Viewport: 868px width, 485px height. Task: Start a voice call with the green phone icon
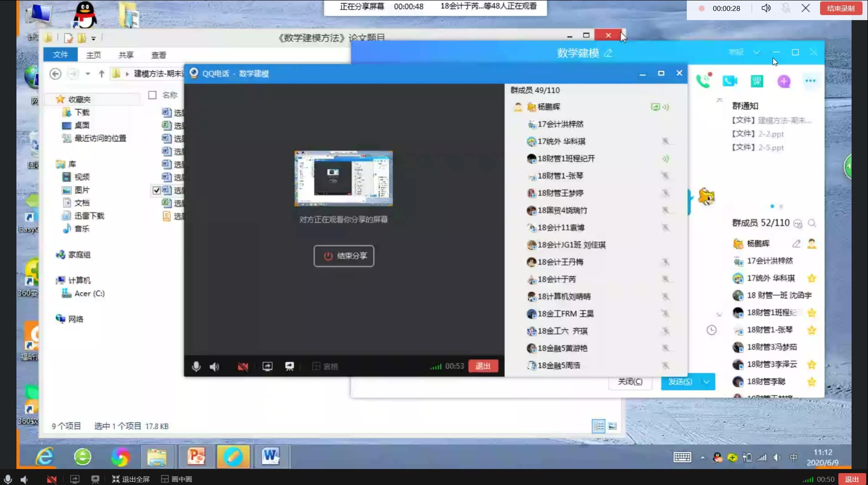703,81
